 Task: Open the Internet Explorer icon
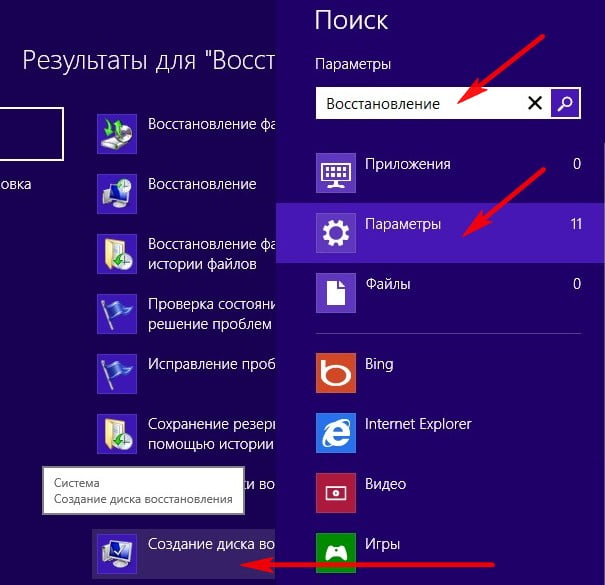335,433
